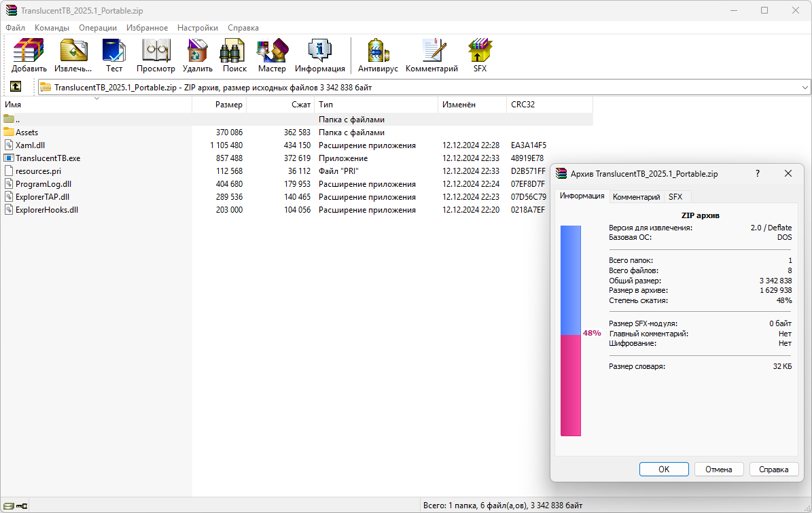This screenshot has height=513, width=812.
Task: Click the status bar total summary text
Action: point(503,506)
